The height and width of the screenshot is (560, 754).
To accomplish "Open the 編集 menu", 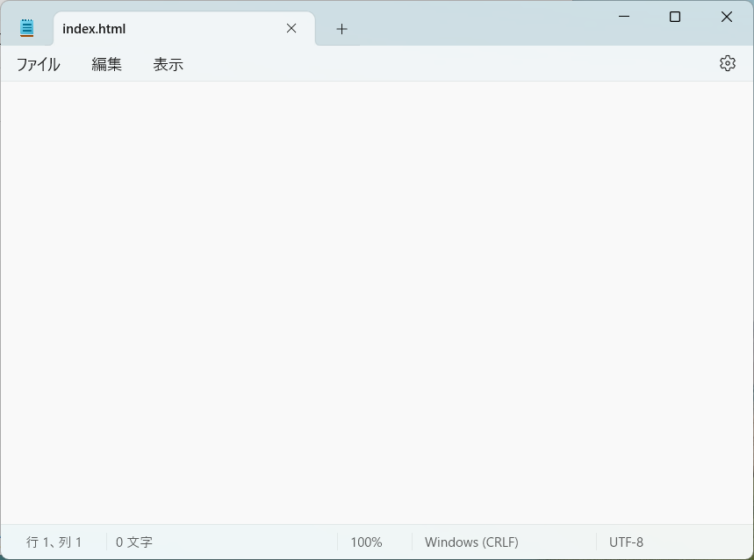I will click(x=106, y=63).
